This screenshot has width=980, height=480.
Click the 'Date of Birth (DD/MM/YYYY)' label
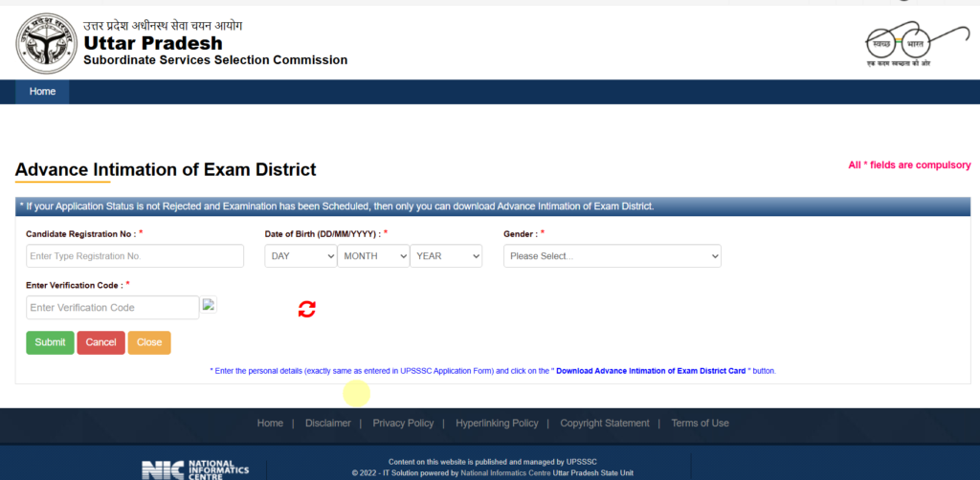[x=323, y=233]
